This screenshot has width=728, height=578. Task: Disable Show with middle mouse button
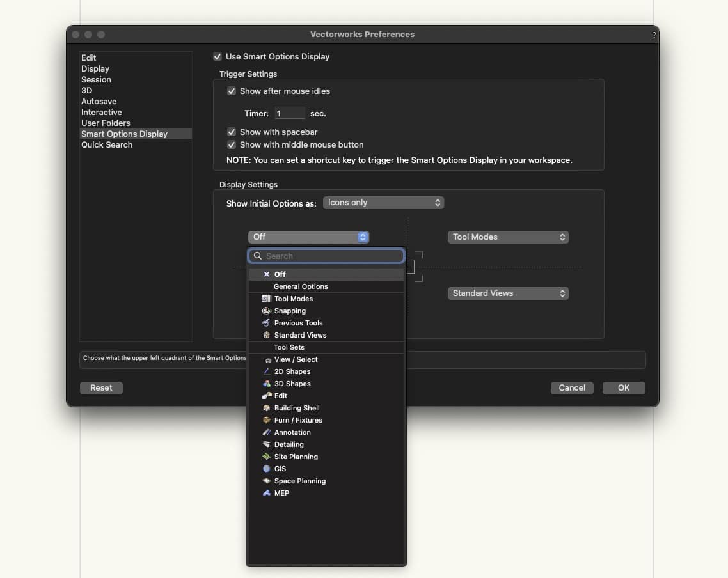[231, 144]
